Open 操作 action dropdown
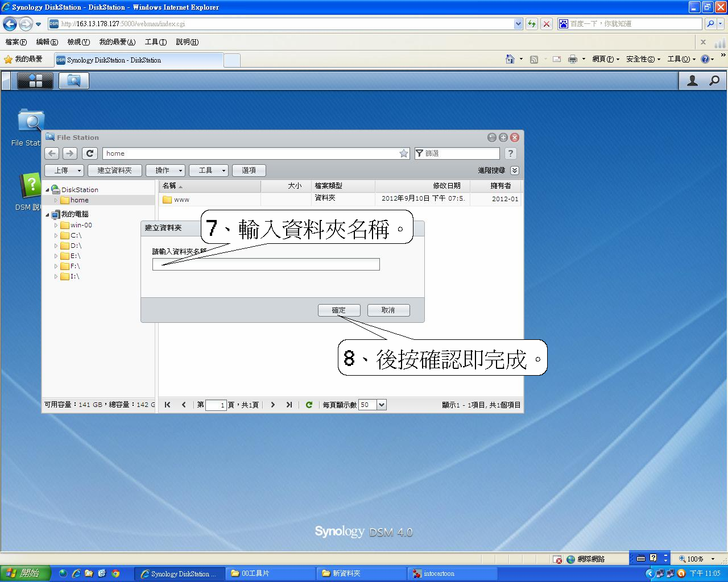Image resolution: width=728 pixels, height=582 pixels. [166, 171]
